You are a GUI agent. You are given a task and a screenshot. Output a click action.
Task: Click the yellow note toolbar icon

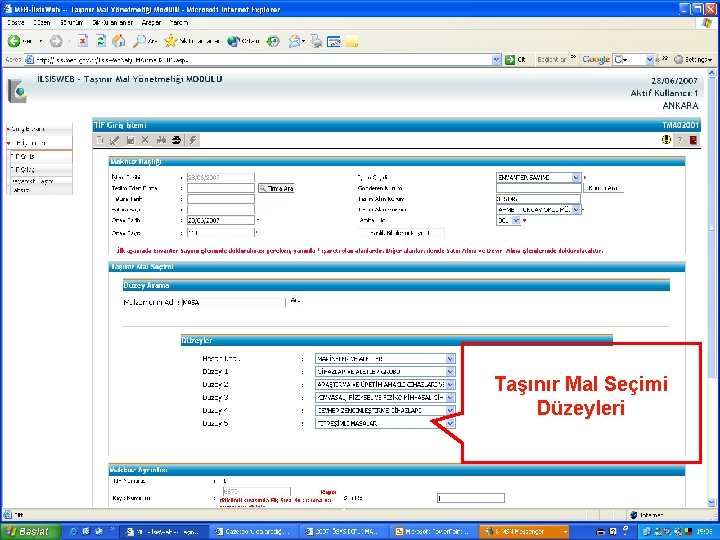click(x=352, y=42)
